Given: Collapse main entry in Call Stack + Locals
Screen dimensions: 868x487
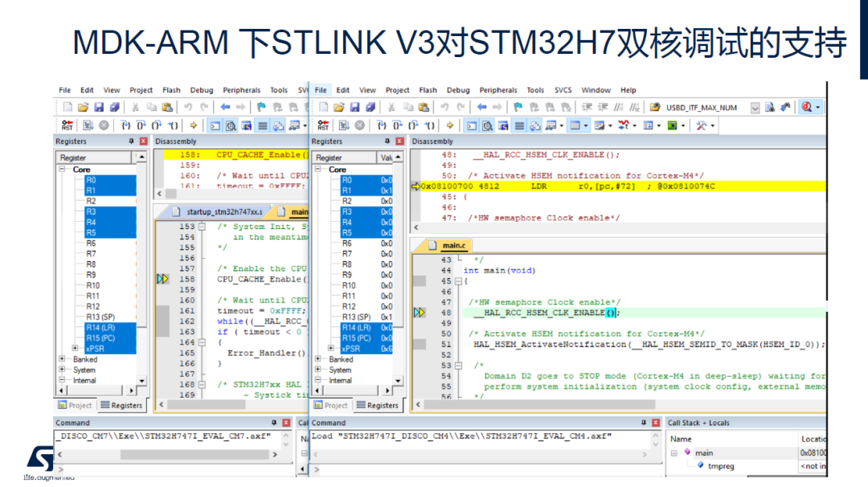Looking at the screenshot, I should (674, 453).
